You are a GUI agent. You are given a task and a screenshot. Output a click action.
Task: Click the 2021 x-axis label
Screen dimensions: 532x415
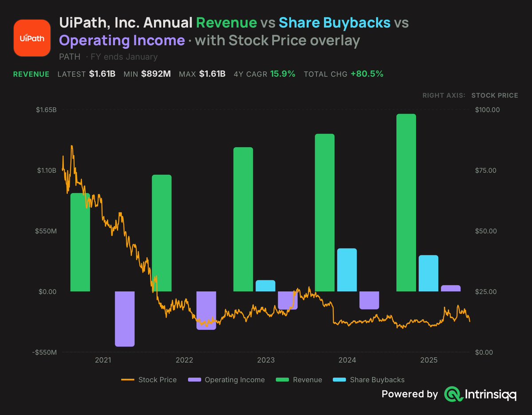103,360
